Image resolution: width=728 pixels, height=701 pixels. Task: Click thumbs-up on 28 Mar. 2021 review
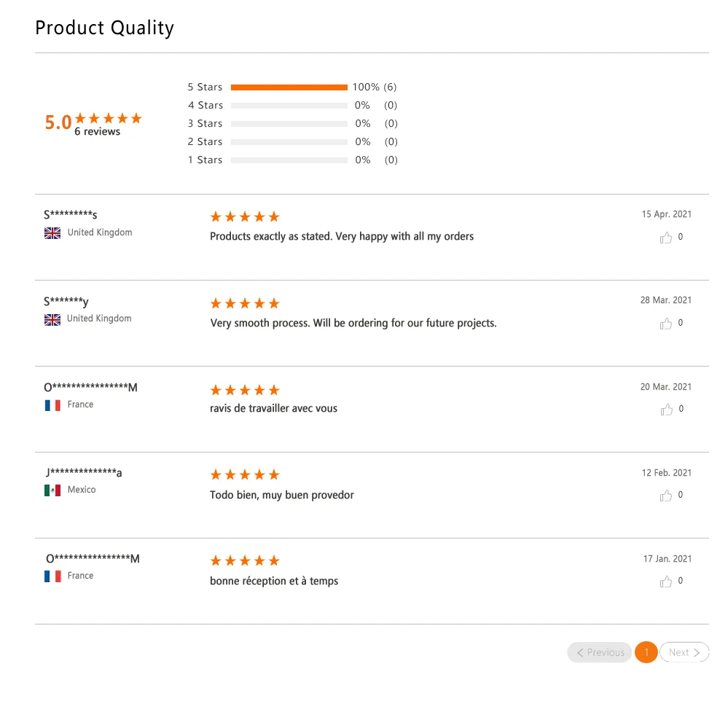pos(666,324)
